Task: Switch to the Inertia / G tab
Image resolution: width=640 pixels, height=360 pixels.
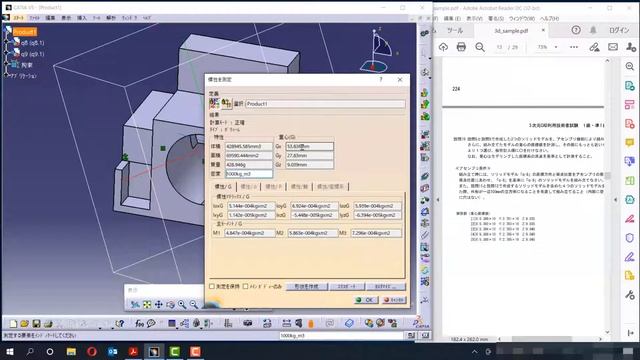Action: [x=223, y=187]
